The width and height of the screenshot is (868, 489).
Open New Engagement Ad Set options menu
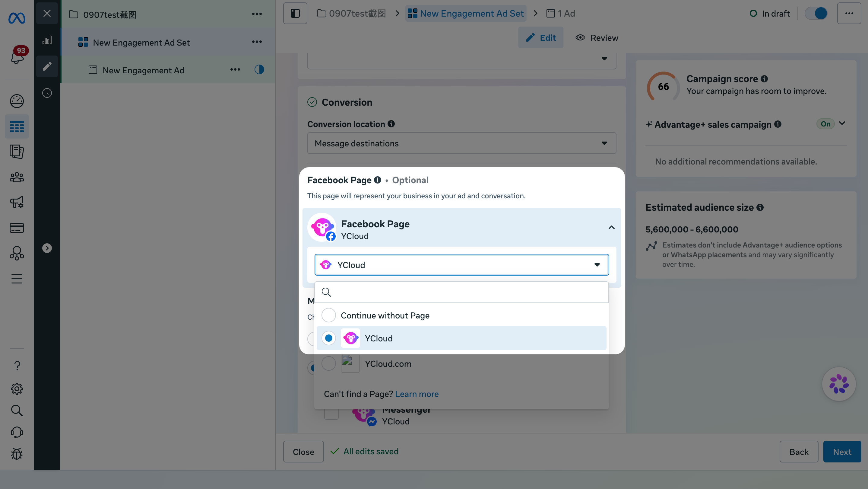pyautogui.click(x=257, y=42)
